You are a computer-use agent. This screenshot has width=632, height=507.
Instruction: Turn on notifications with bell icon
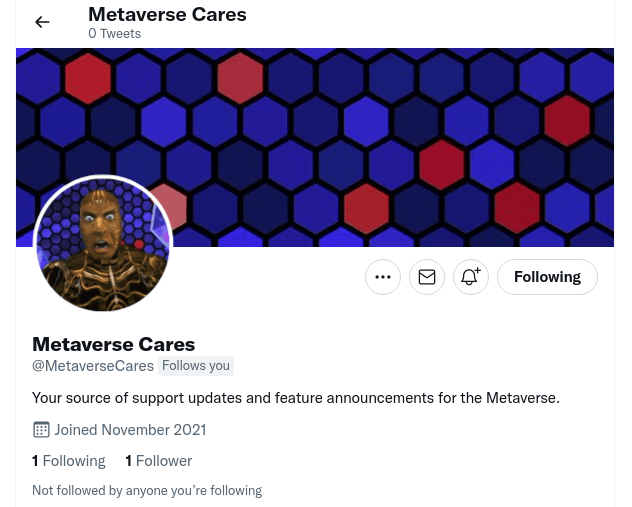[x=470, y=277]
